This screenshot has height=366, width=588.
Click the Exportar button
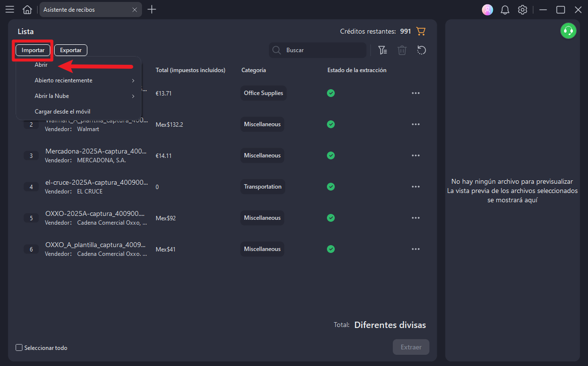click(71, 50)
